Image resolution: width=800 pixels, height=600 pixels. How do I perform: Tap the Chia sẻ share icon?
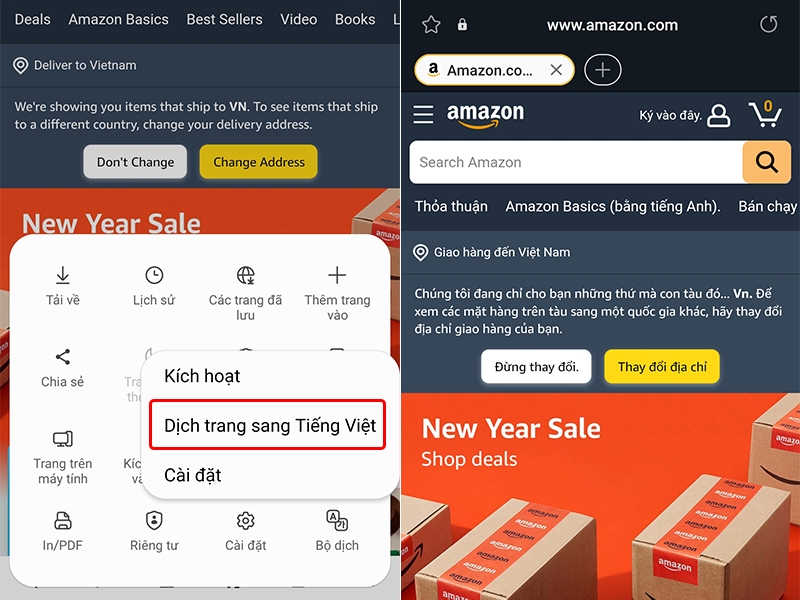[63, 357]
